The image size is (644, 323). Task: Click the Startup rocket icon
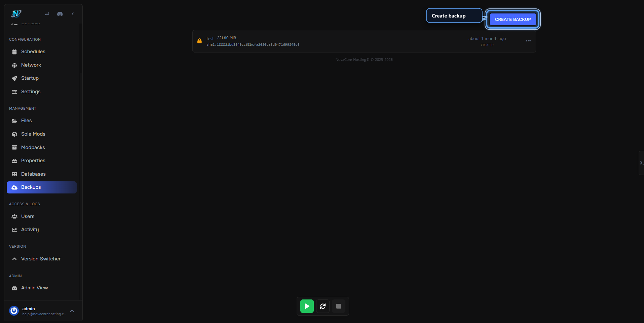(14, 78)
